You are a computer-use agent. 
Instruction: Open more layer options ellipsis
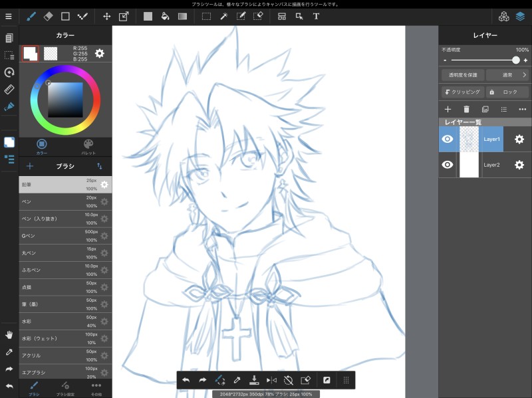pos(523,109)
